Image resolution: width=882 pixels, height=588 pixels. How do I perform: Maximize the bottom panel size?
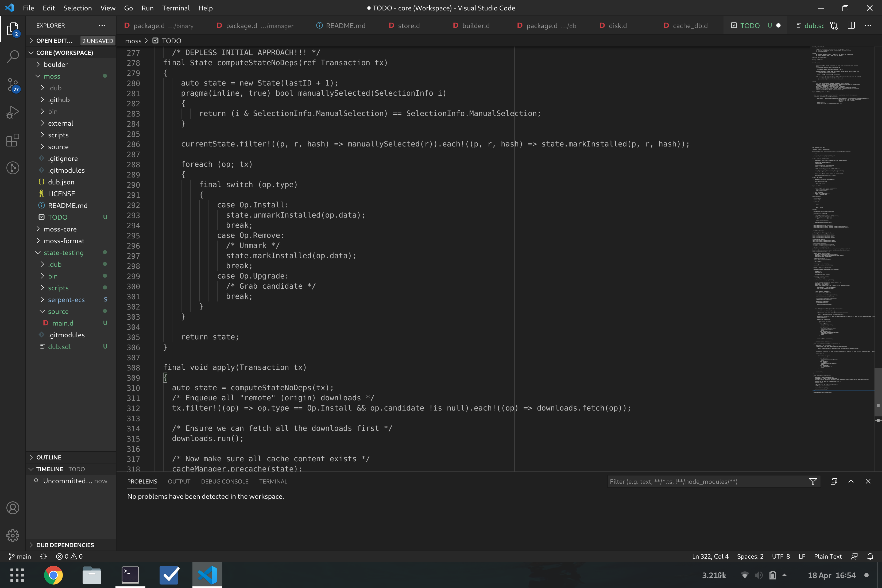(x=851, y=482)
